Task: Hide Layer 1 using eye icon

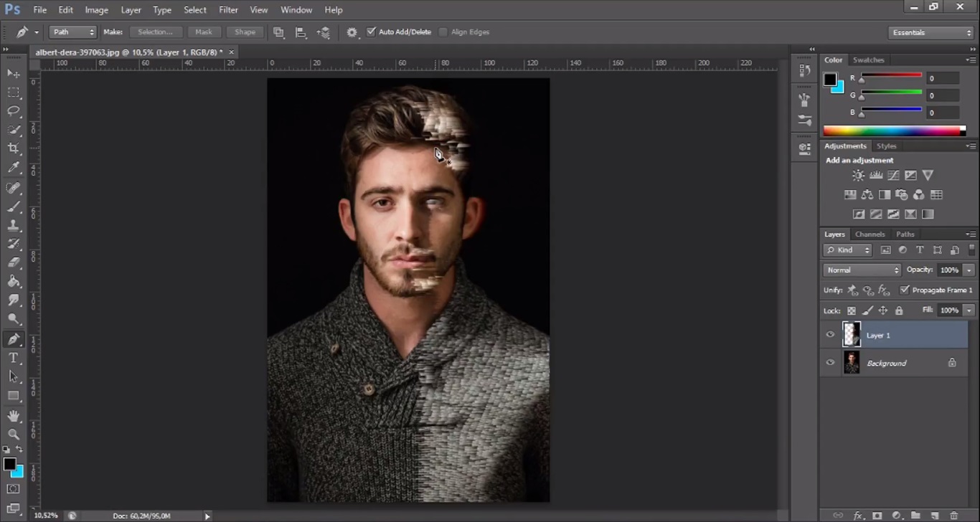Action: [x=830, y=335]
